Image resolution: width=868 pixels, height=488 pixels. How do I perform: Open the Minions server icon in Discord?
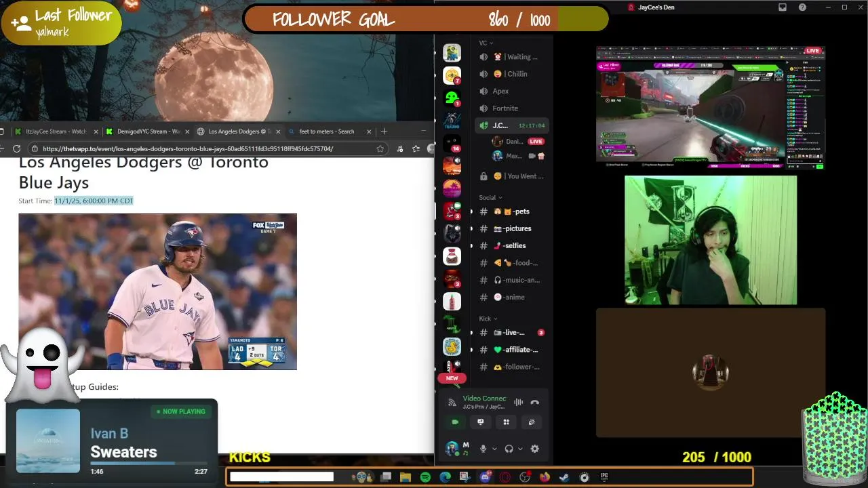tap(452, 53)
